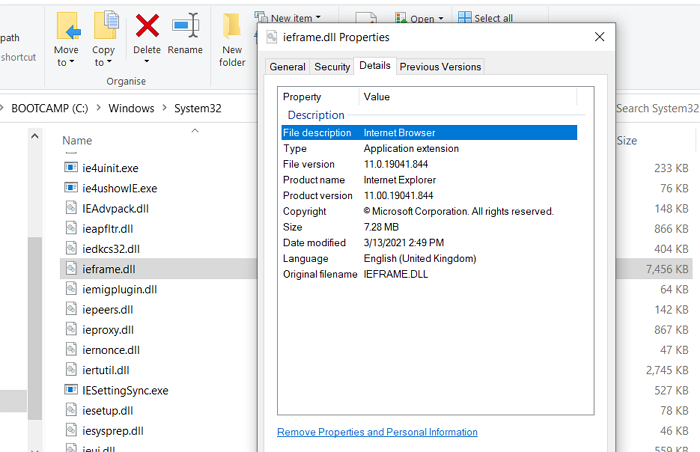
Task: Select the Product version row
Action: point(429,195)
